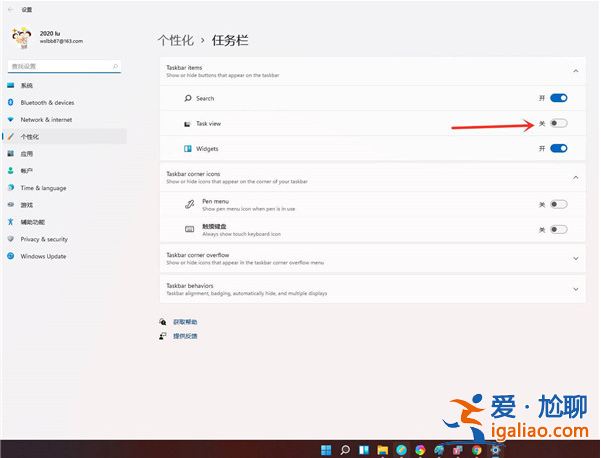
Task: Click the account name 2020 lu
Action: [x=50, y=33]
